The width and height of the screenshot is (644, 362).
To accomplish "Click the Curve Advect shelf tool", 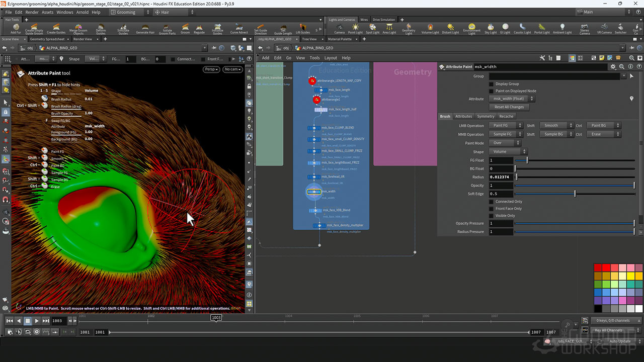I will (239, 29).
